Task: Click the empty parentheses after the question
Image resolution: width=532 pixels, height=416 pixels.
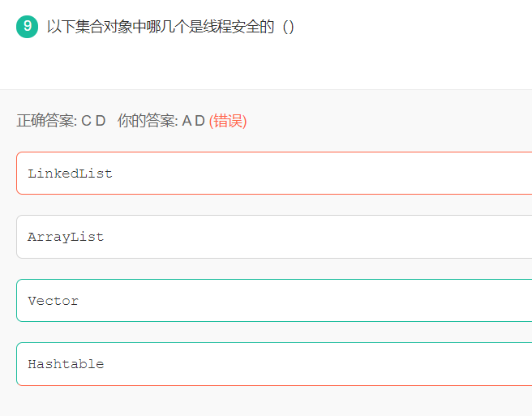Action: point(288,27)
